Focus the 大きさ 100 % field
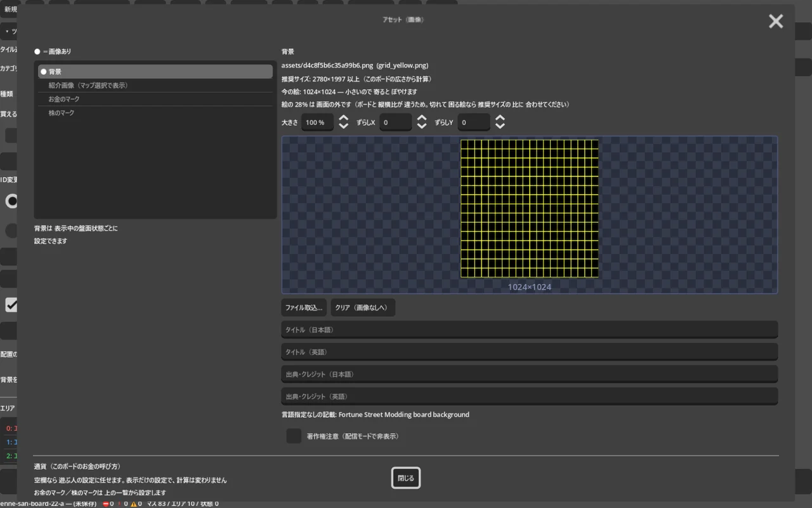This screenshot has height=508, width=812. 318,123
